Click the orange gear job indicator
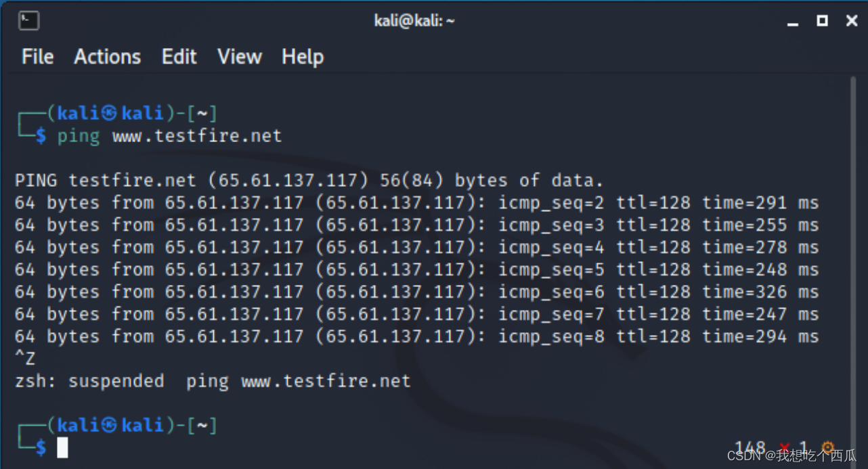868x469 pixels. coord(827,447)
